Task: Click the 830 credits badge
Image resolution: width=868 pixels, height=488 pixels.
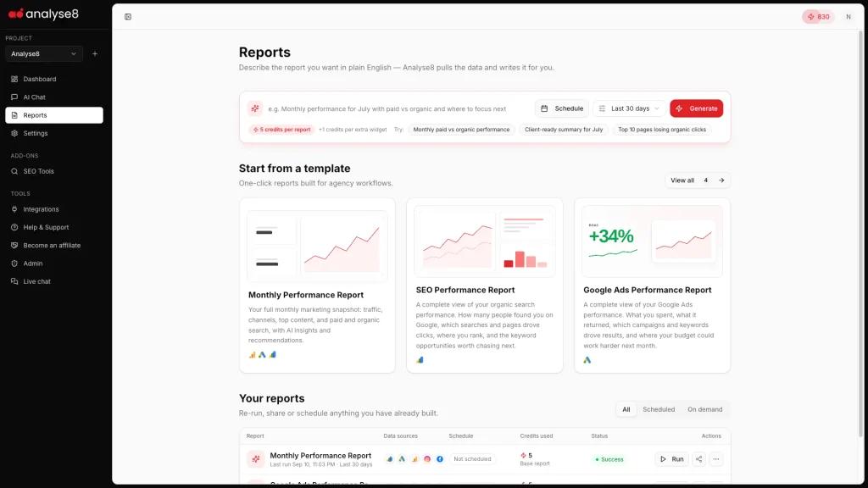Action: [818, 17]
